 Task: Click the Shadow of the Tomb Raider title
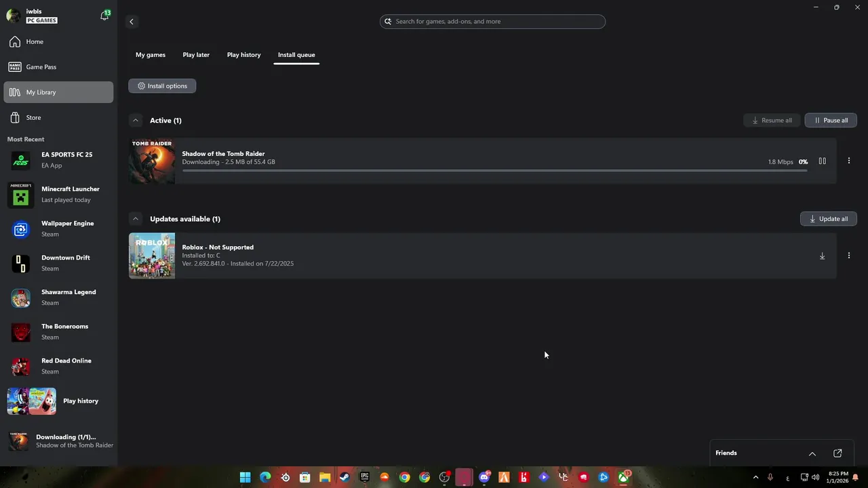click(x=223, y=154)
